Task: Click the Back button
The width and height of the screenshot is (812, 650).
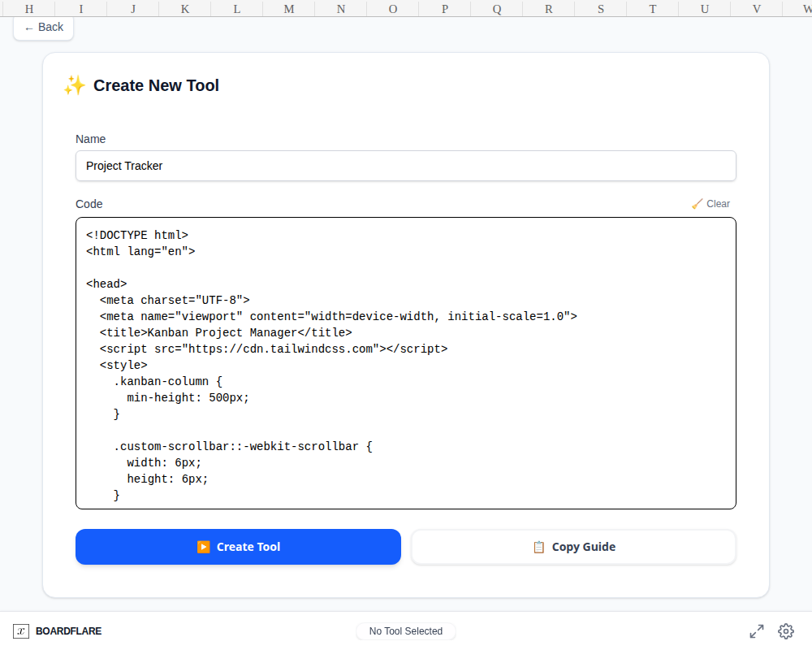Action: pos(44,28)
